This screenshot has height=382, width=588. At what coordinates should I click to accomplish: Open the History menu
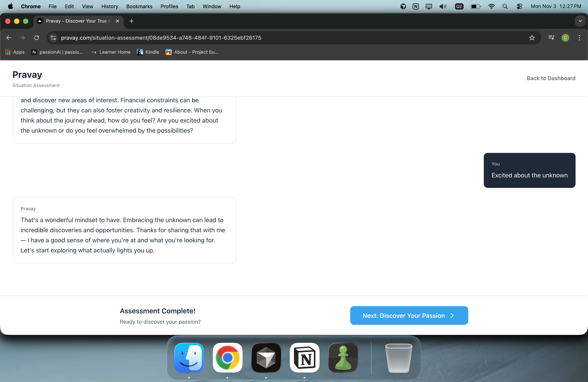pos(110,6)
